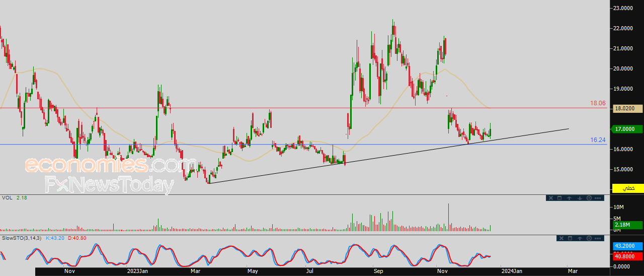
Task: Close the SlowSTO indicator panel
Action: tap(560, 238)
